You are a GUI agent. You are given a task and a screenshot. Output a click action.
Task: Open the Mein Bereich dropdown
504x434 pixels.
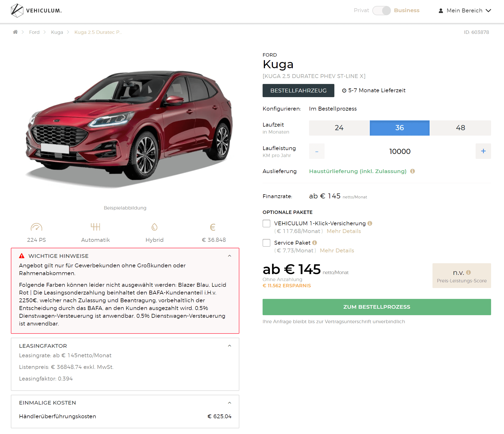point(464,11)
